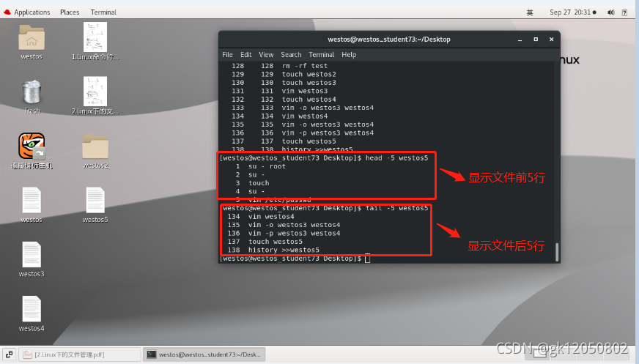Open the volume speaker icon
Image resolution: width=639 pixels, height=364 pixels.
[610, 12]
